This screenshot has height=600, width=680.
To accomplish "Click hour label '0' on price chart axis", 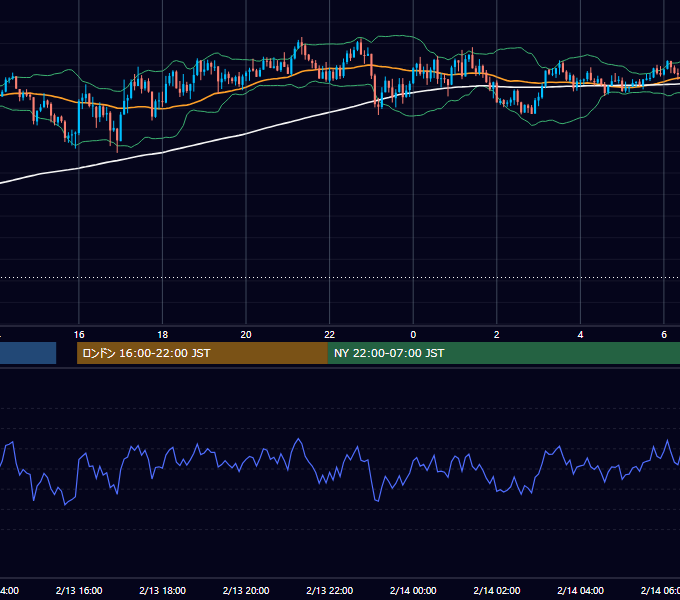I will point(413,335).
